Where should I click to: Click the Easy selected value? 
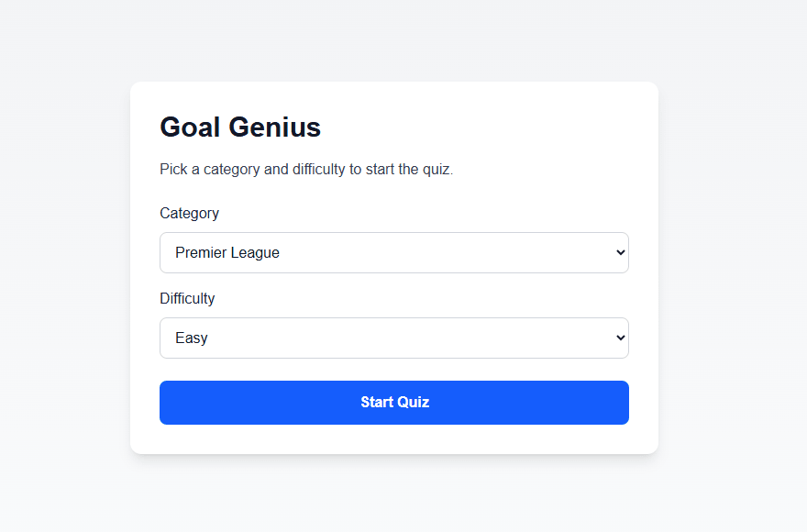tap(192, 338)
